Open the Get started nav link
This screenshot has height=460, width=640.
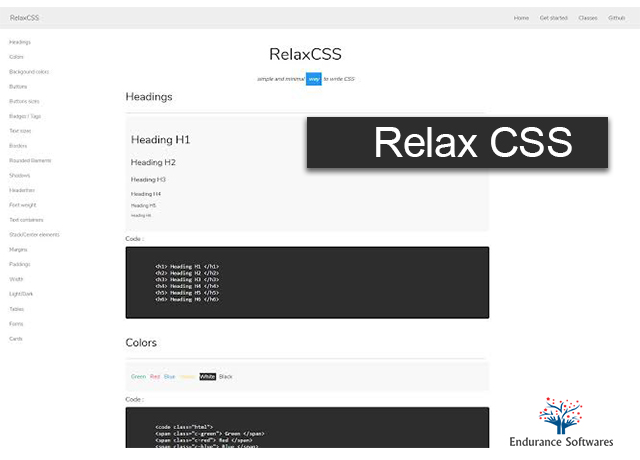[x=553, y=18]
